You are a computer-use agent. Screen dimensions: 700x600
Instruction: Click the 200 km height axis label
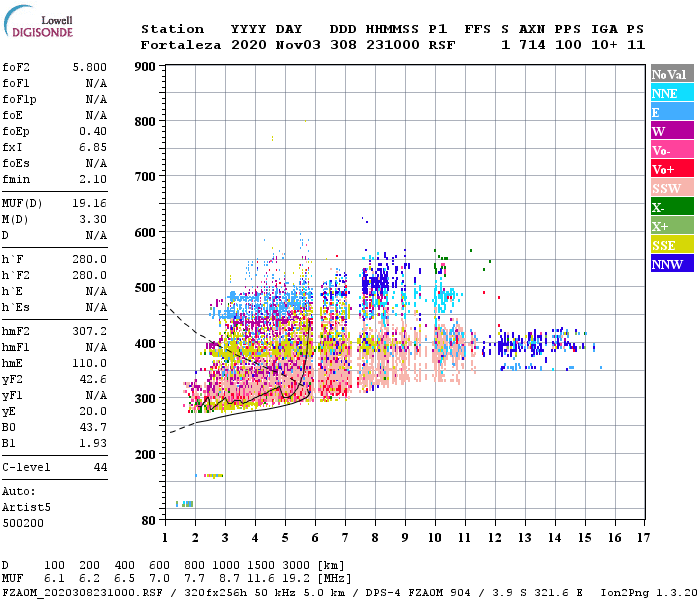click(145, 454)
